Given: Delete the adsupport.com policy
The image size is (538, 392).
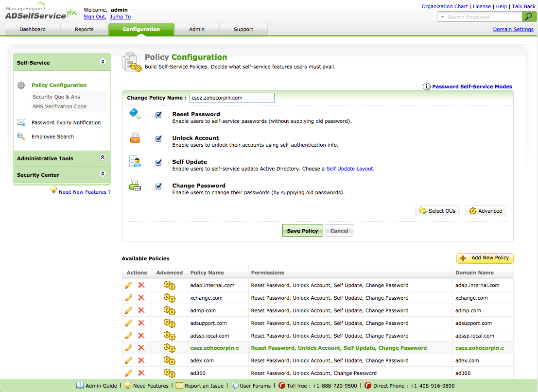Looking at the screenshot, I should click(x=141, y=323).
